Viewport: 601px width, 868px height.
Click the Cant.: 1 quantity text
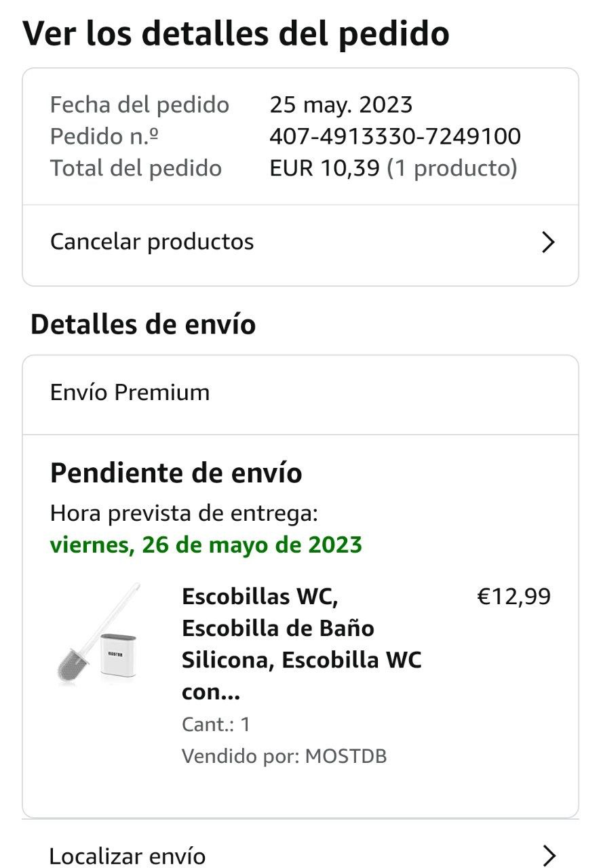tap(216, 724)
